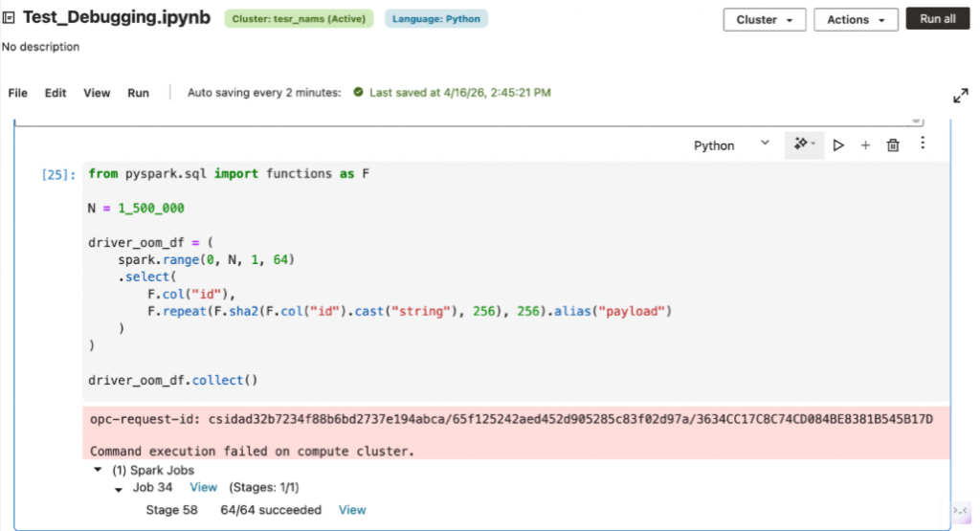Click the fullscreen expand arrows icon
This screenshot has width=980, height=531.
(x=961, y=96)
